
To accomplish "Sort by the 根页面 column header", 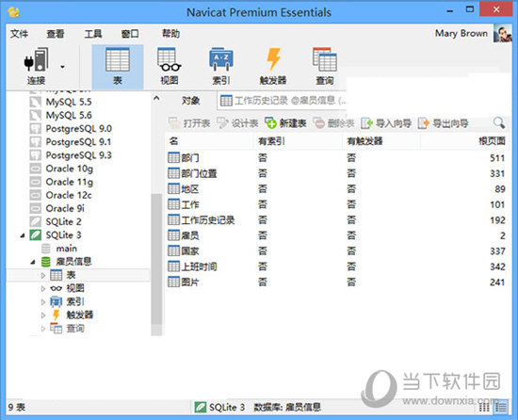I will (464, 141).
